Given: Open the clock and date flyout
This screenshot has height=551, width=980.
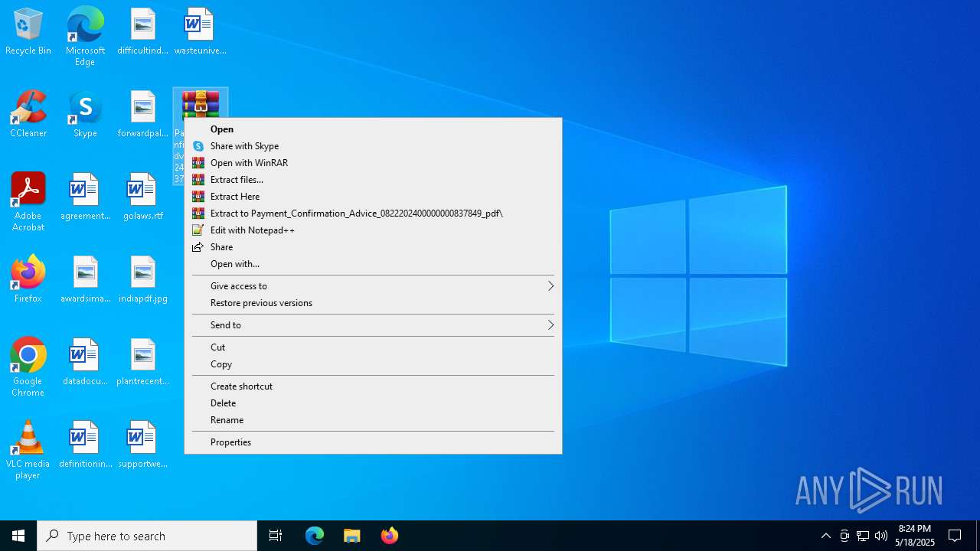Looking at the screenshot, I should (915, 536).
